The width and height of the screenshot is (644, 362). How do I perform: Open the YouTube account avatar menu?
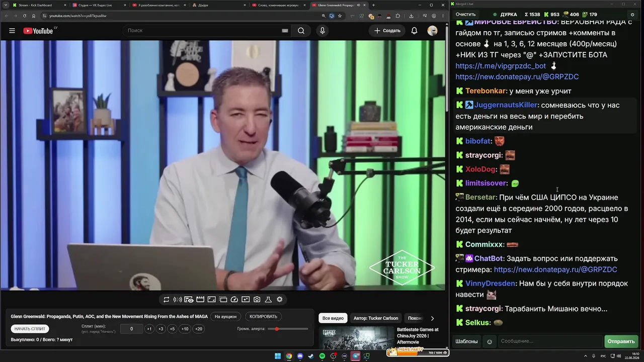(x=432, y=31)
